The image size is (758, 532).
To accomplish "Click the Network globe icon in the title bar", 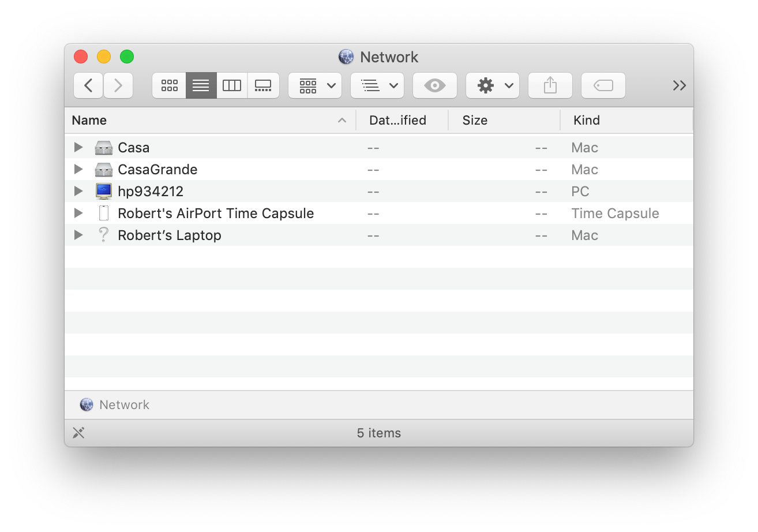I will click(346, 57).
